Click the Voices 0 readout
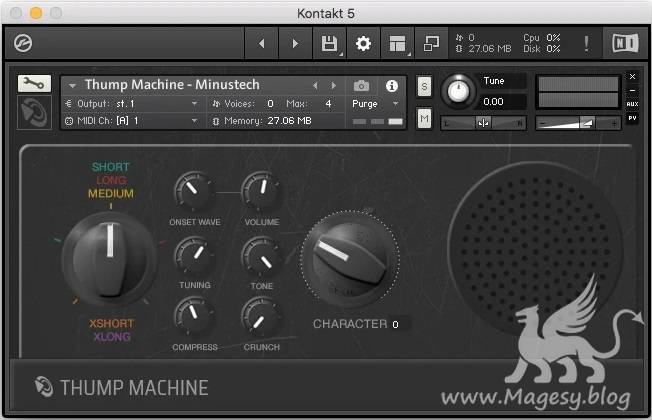 click(x=243, y=104)
